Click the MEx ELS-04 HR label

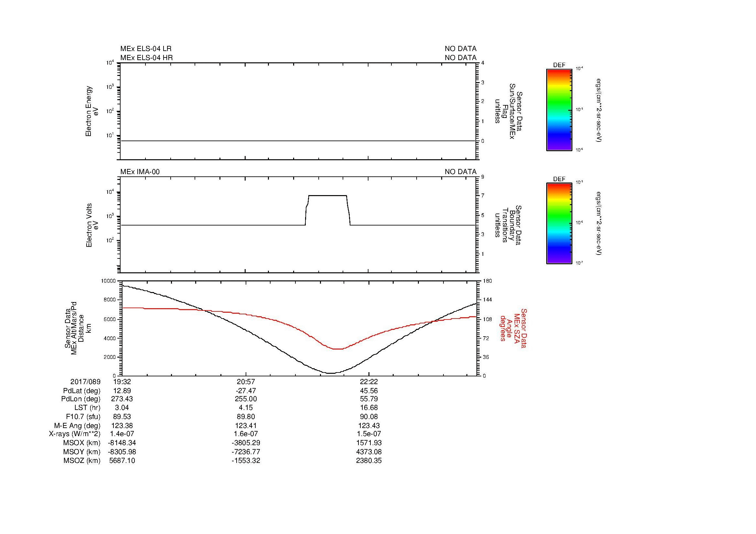pyautogui.click(x=146, y=58)
